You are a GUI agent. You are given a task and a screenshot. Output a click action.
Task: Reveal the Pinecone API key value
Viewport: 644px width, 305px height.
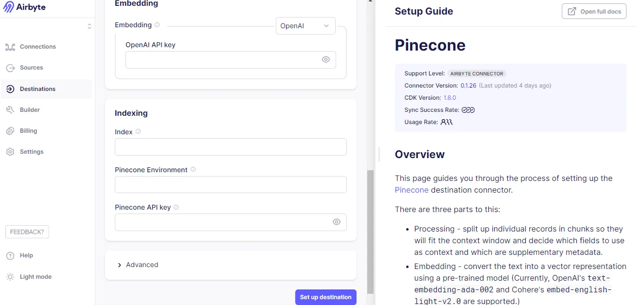pyautogui.click(x=337, y=222)
